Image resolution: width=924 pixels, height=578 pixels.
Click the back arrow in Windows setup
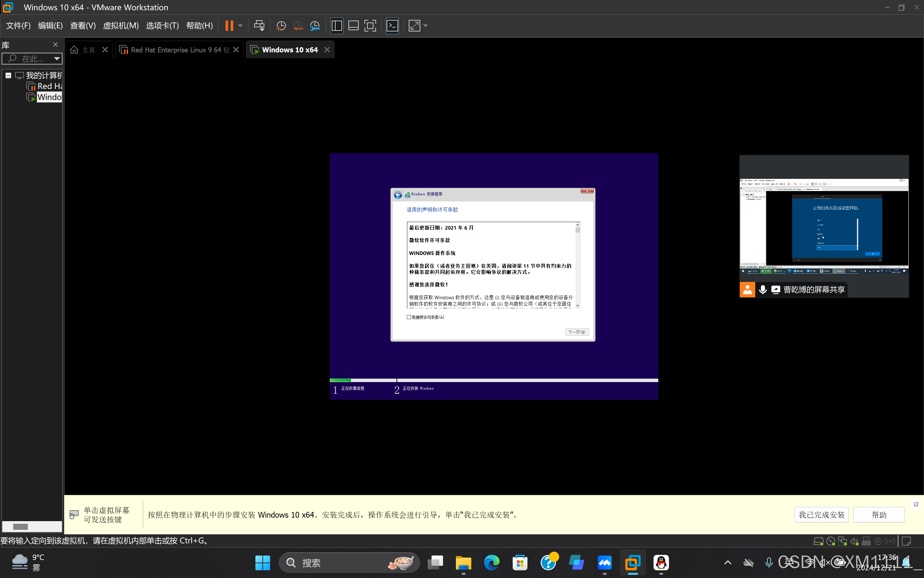tap(398, 195)
